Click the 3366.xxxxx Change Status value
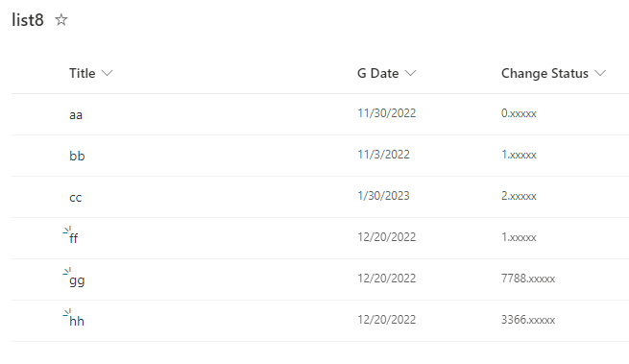 528,320
